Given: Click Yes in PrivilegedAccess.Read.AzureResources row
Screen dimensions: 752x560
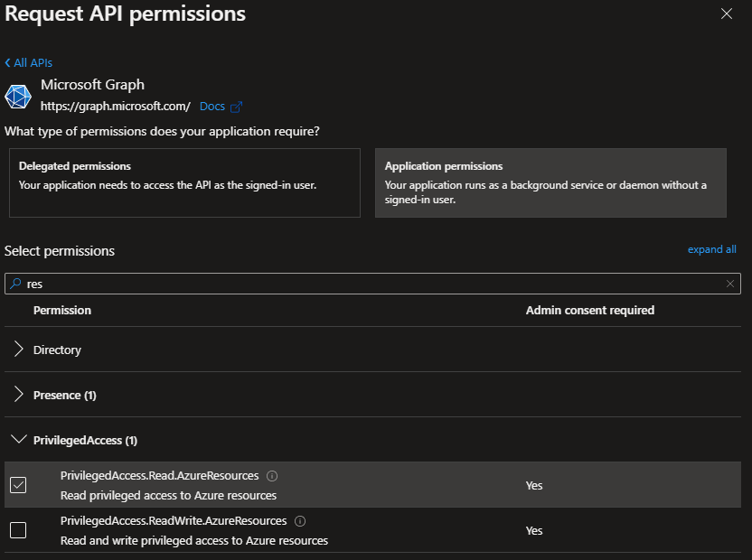Looking at the screenshot, I should [534, 485].
